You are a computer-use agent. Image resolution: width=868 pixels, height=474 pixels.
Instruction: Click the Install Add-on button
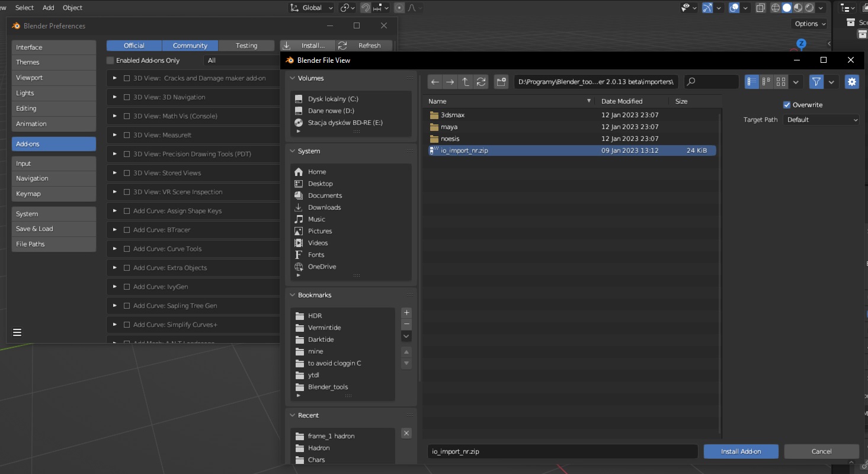point(741,451)
